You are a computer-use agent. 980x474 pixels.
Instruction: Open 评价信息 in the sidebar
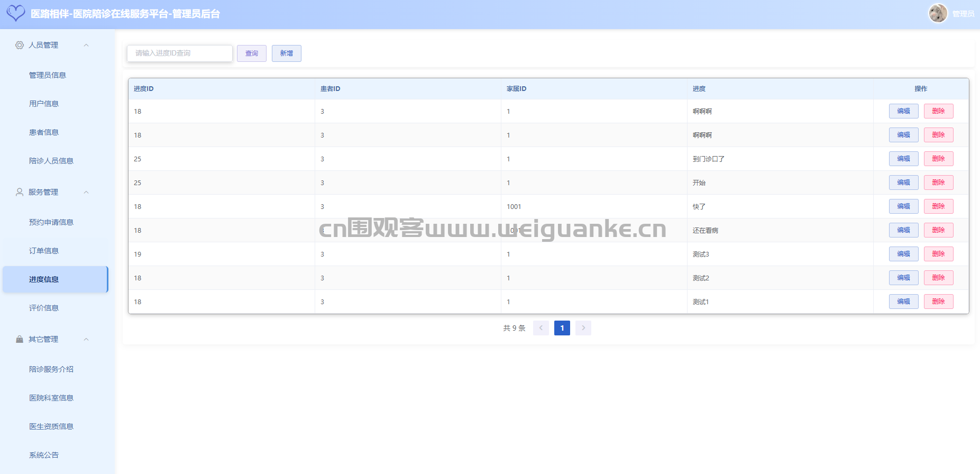click(44, 308)
